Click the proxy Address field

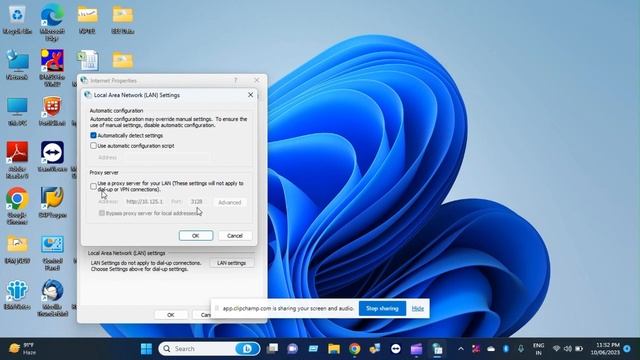click(144, 202)
